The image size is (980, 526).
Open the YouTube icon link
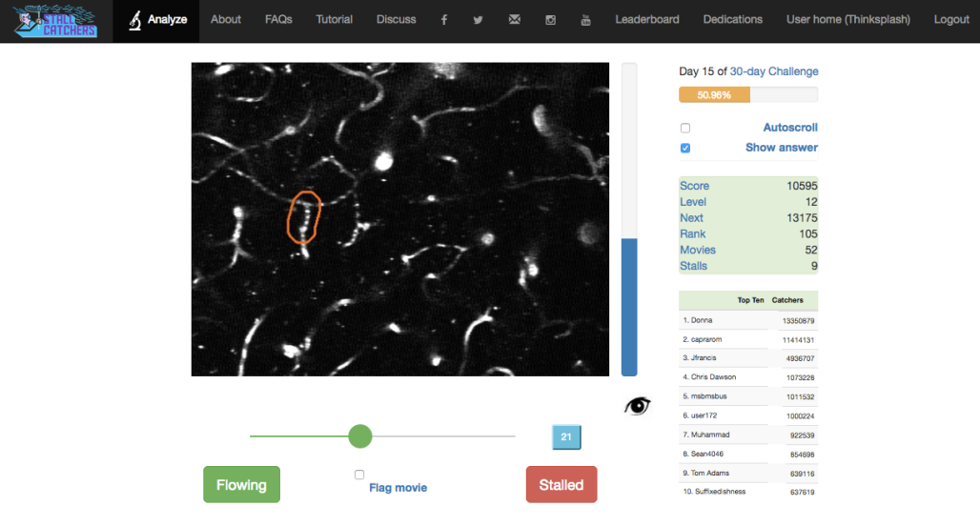(x=585, y=20)
